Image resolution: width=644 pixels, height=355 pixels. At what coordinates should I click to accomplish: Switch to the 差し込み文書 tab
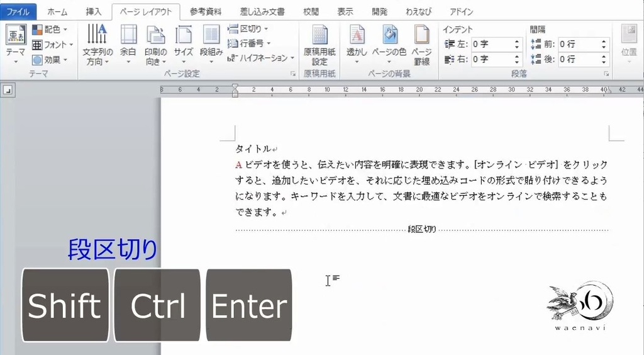(262, 11)
